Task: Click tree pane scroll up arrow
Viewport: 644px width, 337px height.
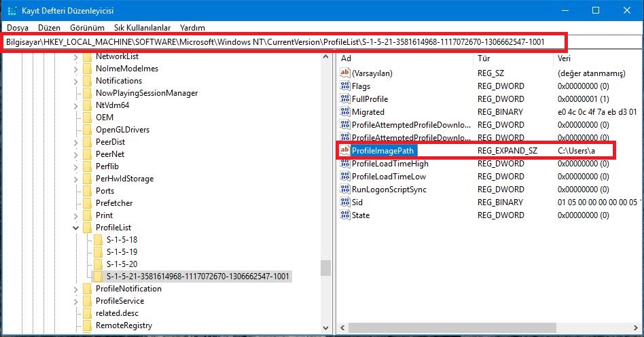Action: pyautogui.click(x=325, y=57)
